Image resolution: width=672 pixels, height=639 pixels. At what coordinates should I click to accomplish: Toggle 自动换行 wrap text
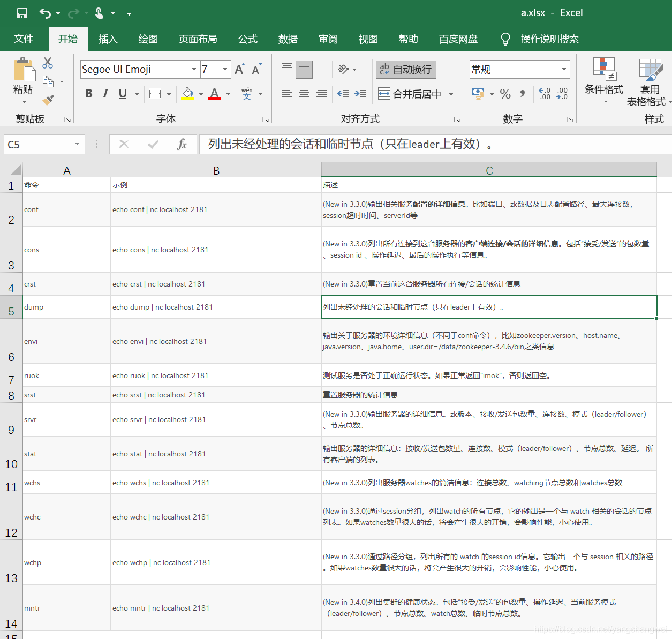(406, 70)
